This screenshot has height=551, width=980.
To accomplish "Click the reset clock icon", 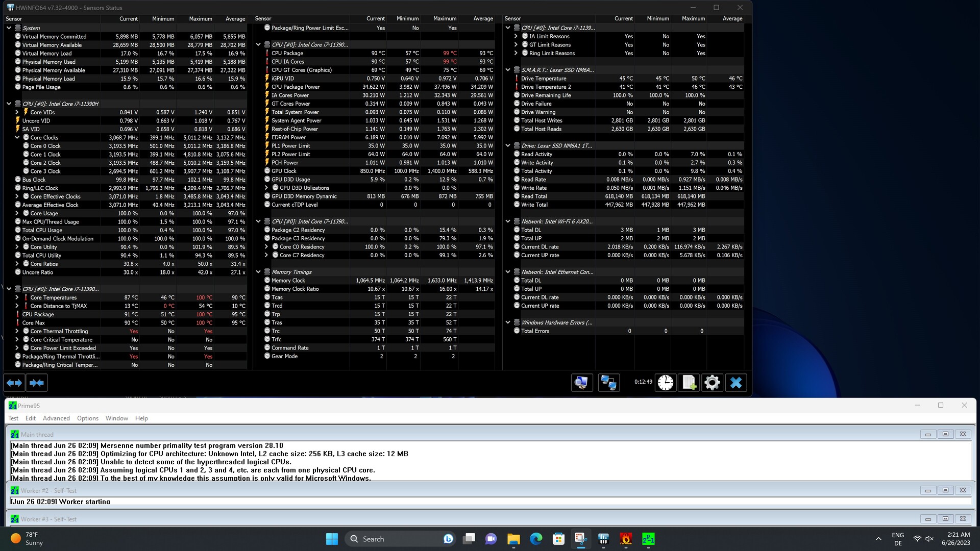I will pyautogui.click(x=666, y=383).
